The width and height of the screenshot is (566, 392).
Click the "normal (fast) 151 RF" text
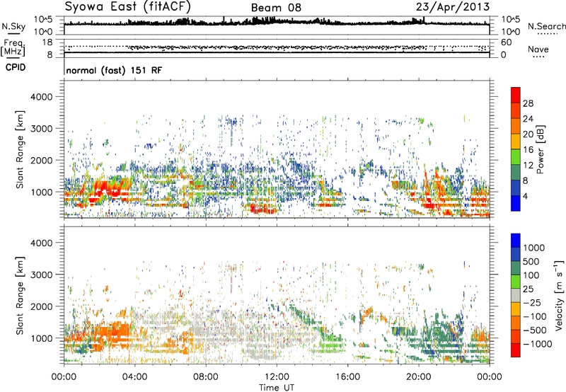[114, 70]
